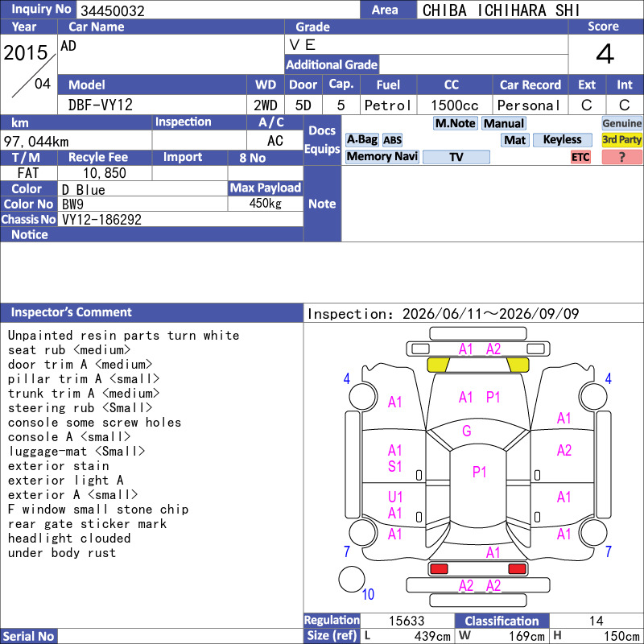Select the TV equipment badge
This screenshot has height=644, width=644.
pyautogui.click(x=456, y=157)
